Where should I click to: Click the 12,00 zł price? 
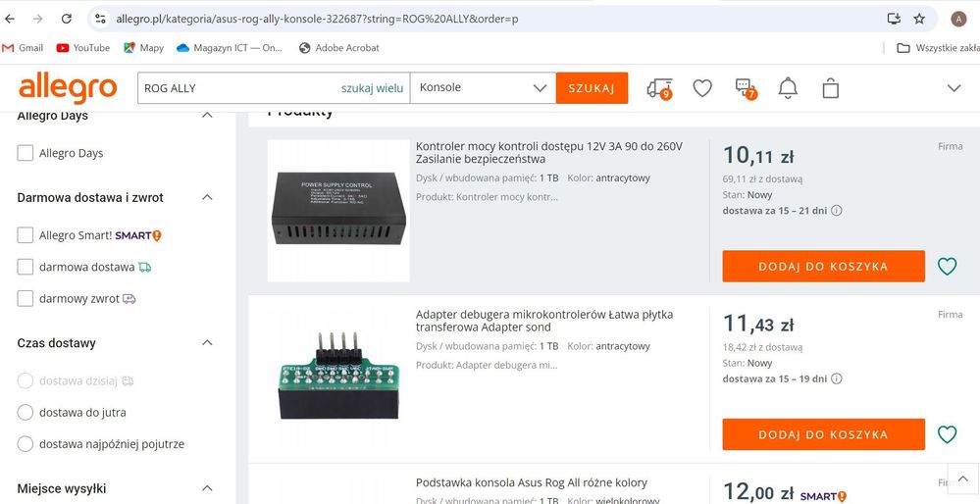click(758, 492)
